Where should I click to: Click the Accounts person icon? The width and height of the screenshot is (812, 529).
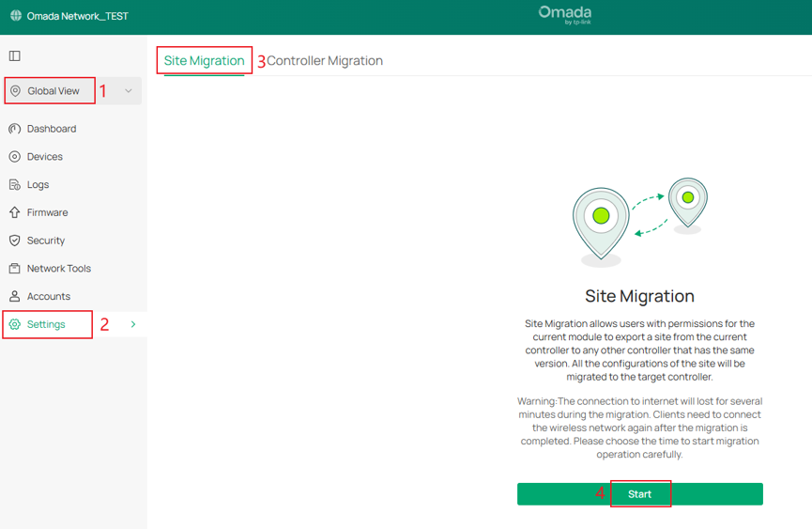coord(14,296)
